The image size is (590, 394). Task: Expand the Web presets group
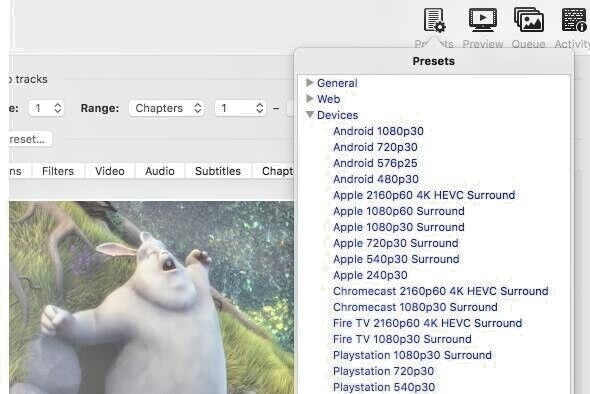[x=310, y=99]
